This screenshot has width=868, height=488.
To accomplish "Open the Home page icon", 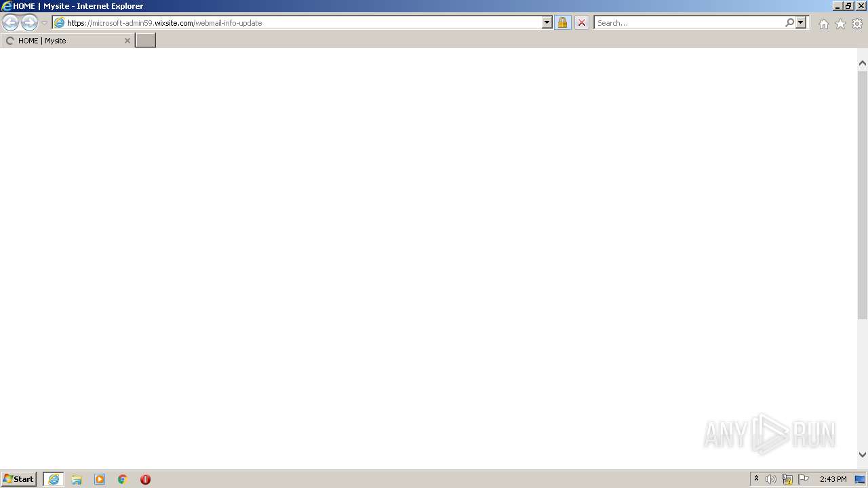I will point(823,24).
